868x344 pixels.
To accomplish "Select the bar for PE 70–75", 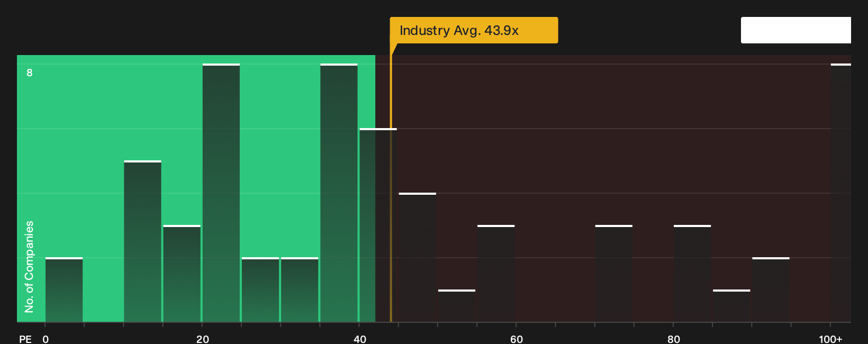I will 614,274.
